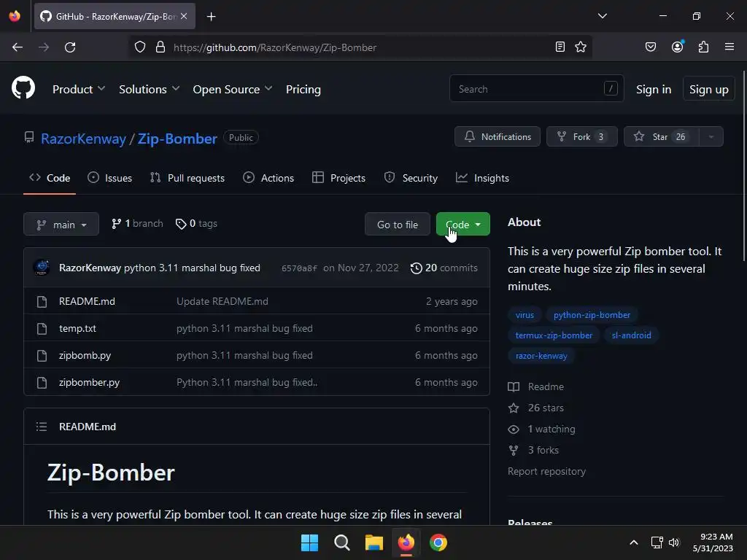The height and width of the screenshot is (560, 747).
Task: Open Google Chrome from taskbar
Action: [x=438, y=542]
